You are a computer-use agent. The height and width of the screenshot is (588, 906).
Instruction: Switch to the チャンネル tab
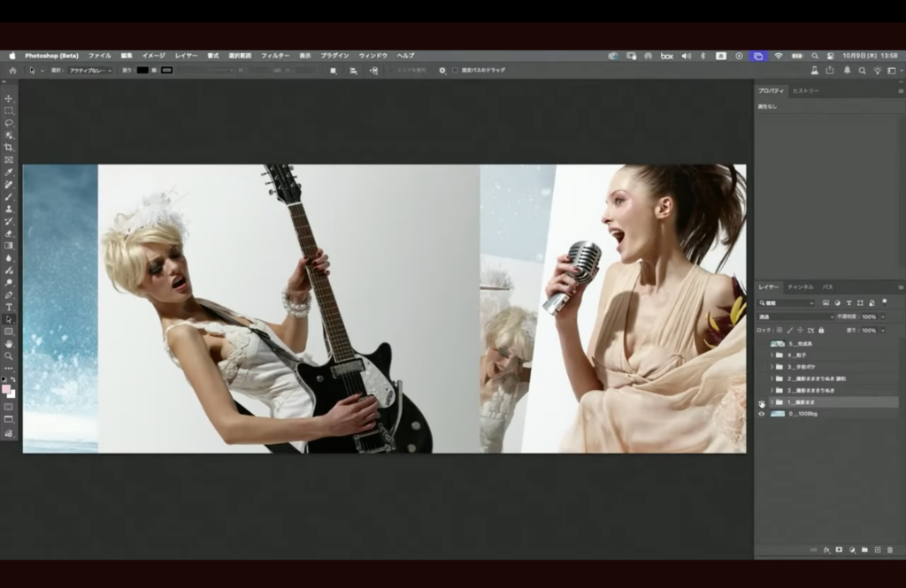[800, 287]
